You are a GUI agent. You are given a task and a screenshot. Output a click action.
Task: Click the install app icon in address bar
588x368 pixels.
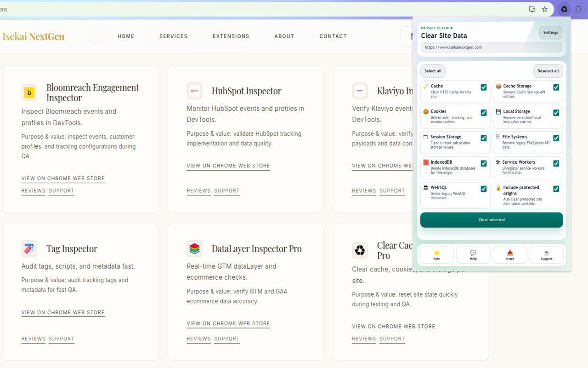532,9
